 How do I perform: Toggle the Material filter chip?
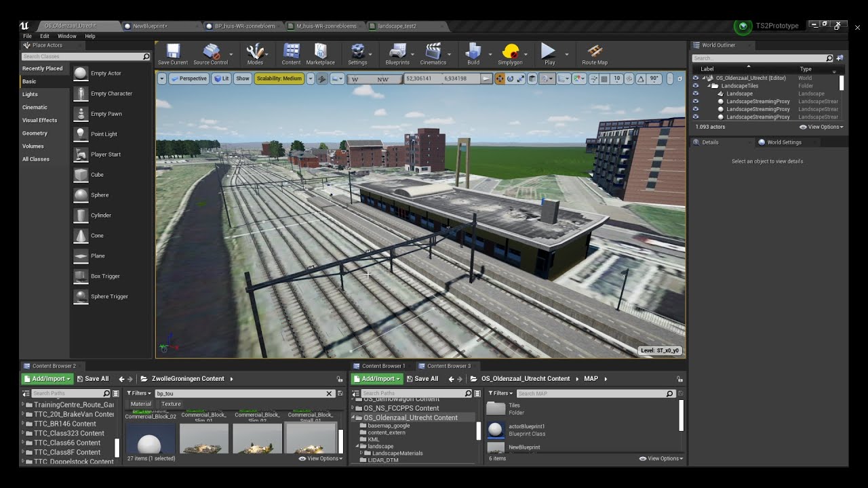coord(141,404)
